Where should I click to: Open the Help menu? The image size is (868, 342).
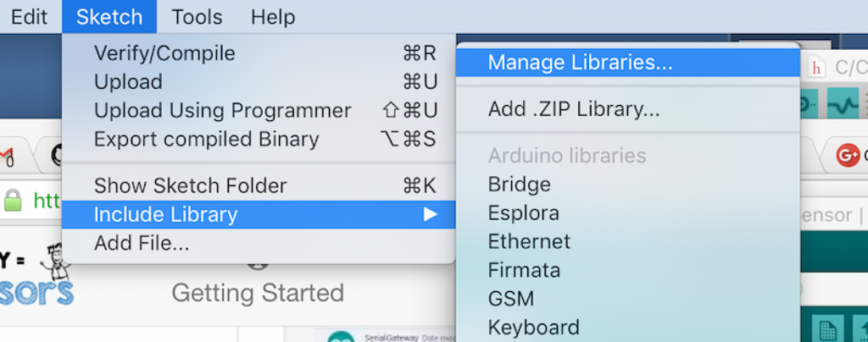click(x=273, y=17)
